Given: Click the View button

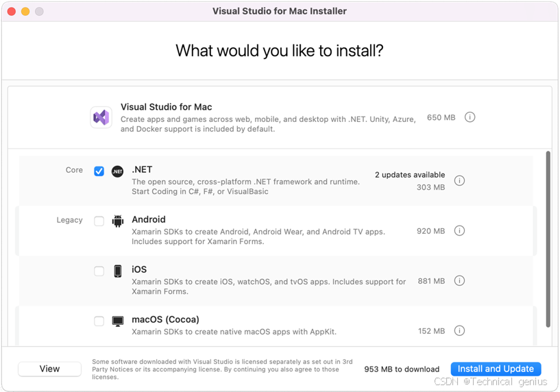Looking at the screenshot, I should 49,369.
